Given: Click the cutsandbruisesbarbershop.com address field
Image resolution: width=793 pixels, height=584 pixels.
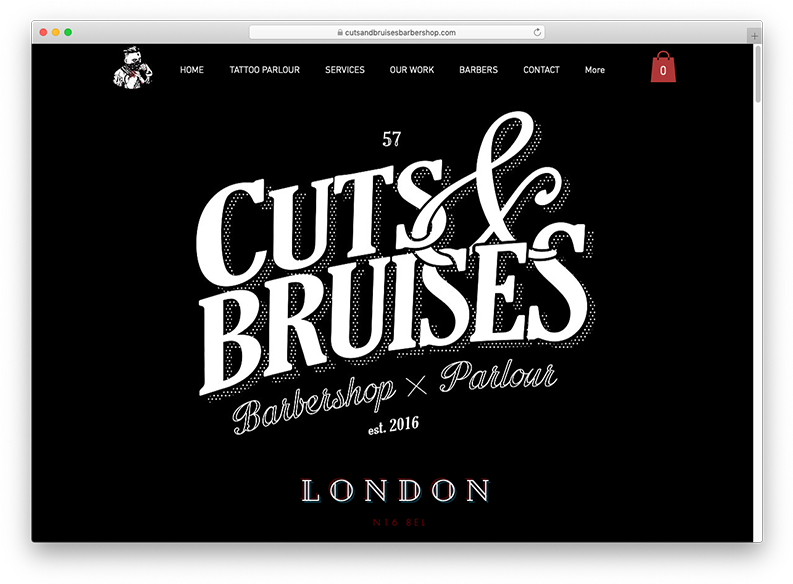Looking at the screenshot, I should pyautogui.click(x=396, y=32).
